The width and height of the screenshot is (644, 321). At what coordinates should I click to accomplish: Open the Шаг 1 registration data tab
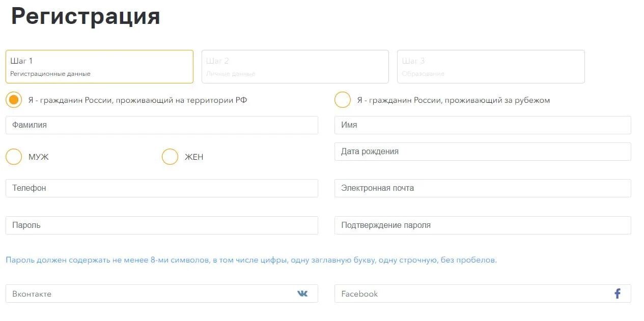click(99, 67)
